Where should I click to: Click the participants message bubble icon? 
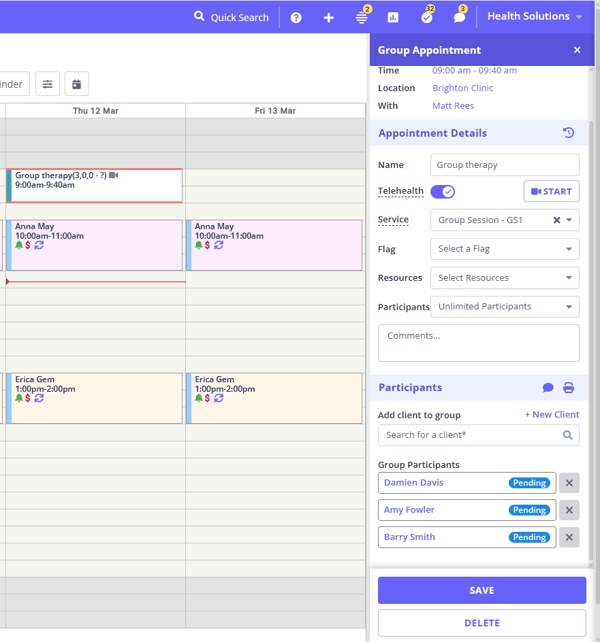click(548, 388)
